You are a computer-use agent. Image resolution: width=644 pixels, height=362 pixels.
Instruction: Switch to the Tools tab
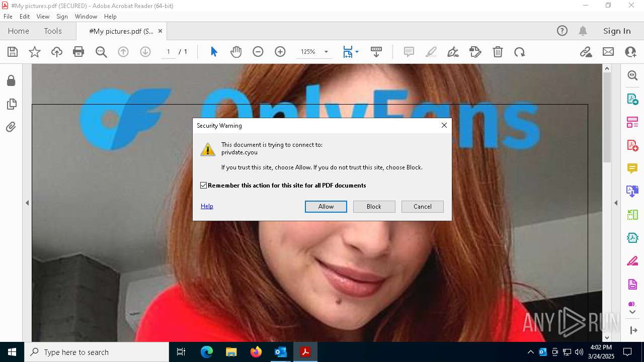pyautogui.click(x=53, y=31)
